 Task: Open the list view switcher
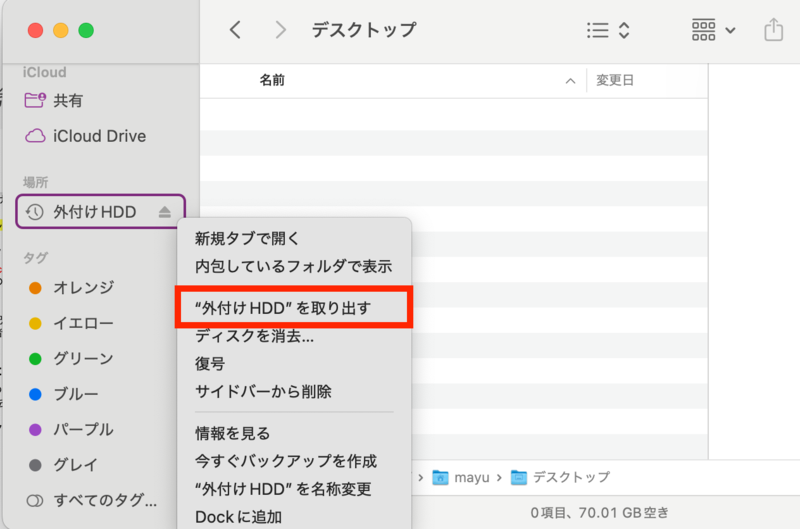click(608, 31)
